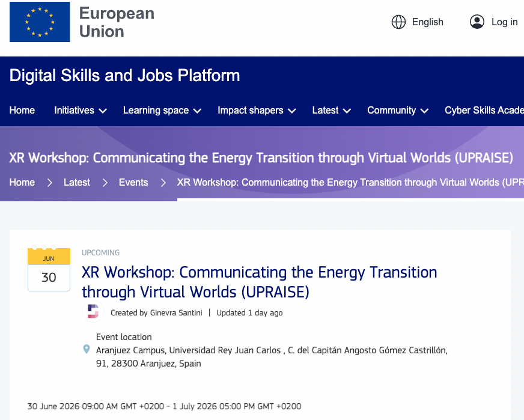Viewport: 524px width, 420px height.
Task: Click the user account icon beside Log in
Action: coord(477,22)
